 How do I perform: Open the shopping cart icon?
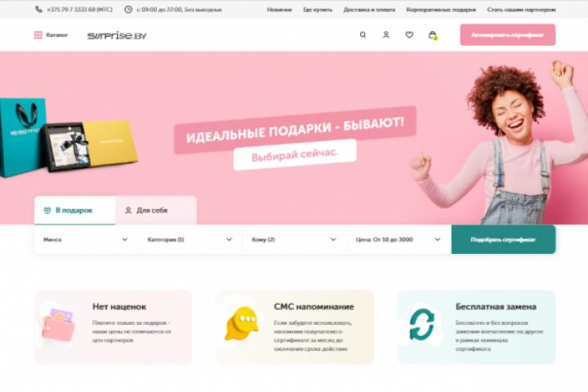pos(433,35)
